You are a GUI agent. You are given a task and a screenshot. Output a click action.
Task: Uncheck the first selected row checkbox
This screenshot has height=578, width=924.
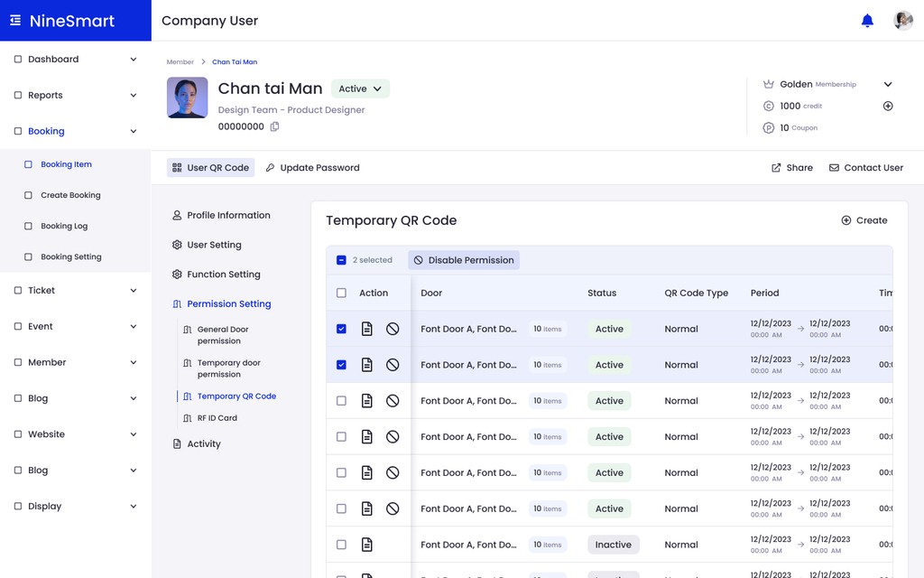(x=341, y=329)
